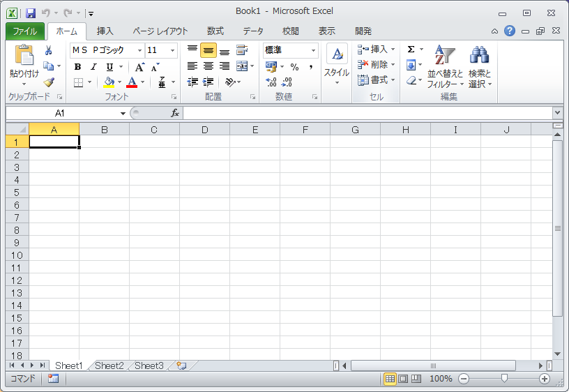
Task: Click the Paste (貼り付け) clipboard icon
Action: tap(24, 56)
